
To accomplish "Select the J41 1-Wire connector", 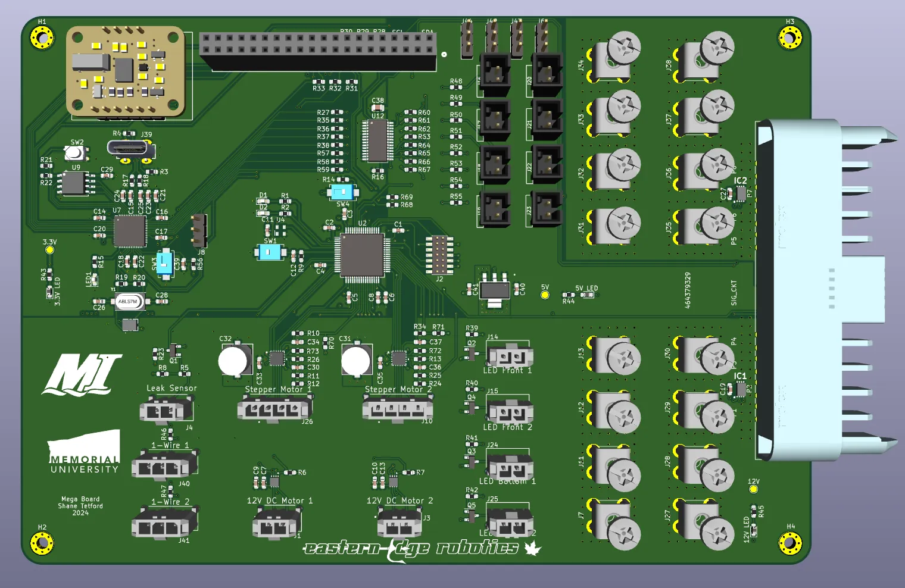I will [164, 523].
